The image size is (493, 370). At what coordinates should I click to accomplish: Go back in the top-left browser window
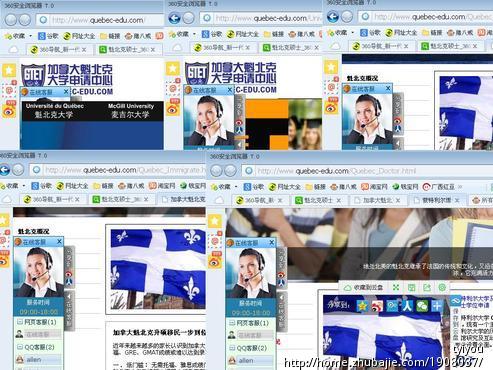pos(11,20)
